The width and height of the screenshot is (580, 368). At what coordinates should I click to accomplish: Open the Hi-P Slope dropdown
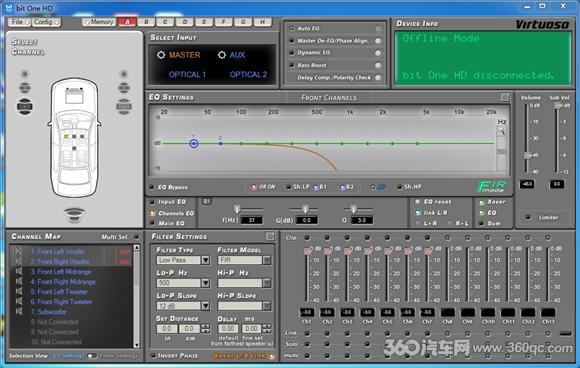[x=266, y=306]
